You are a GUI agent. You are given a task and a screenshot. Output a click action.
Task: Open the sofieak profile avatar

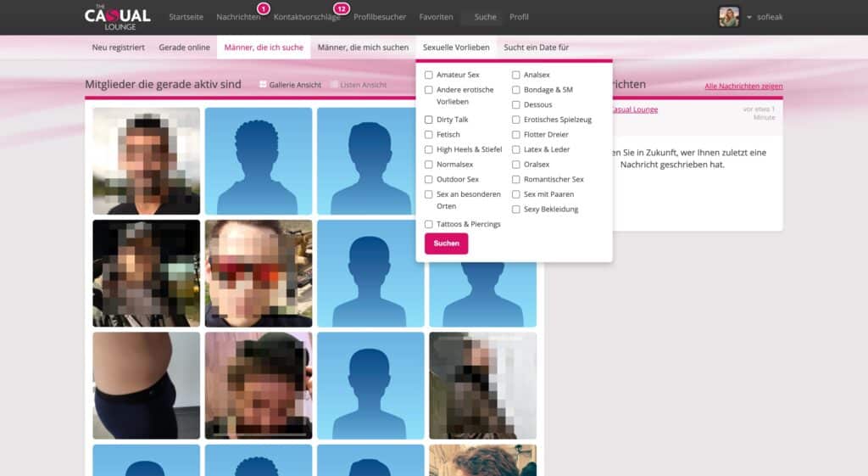tap(728, 17)
